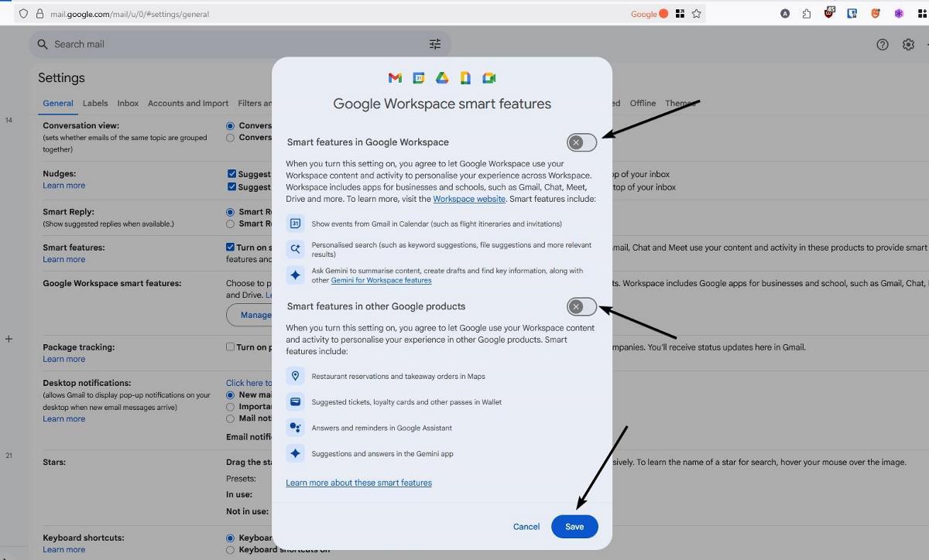Toggle Smart features in other Google products
Image resolution: width=929 pixels, height=560 pixels.
[x=581, y=307]
